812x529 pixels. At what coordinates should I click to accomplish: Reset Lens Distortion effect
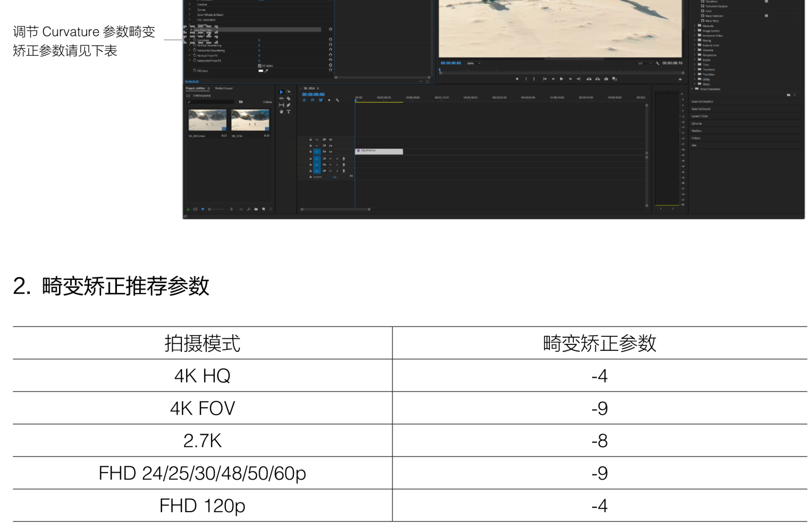coord(330,29)
